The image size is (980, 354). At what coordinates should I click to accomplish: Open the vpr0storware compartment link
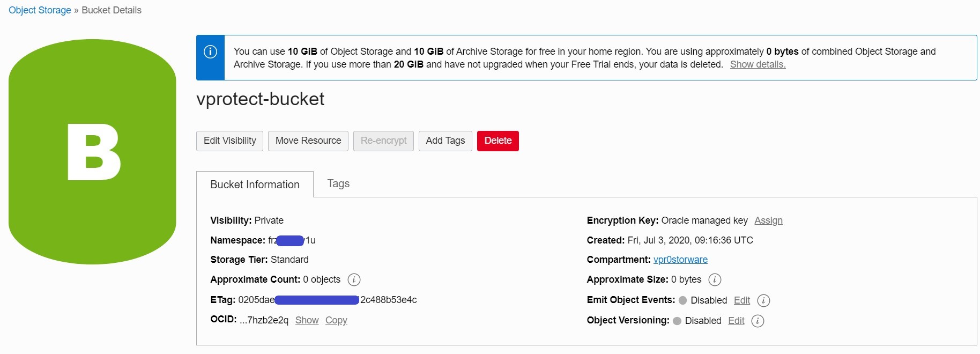pos(680,260)
